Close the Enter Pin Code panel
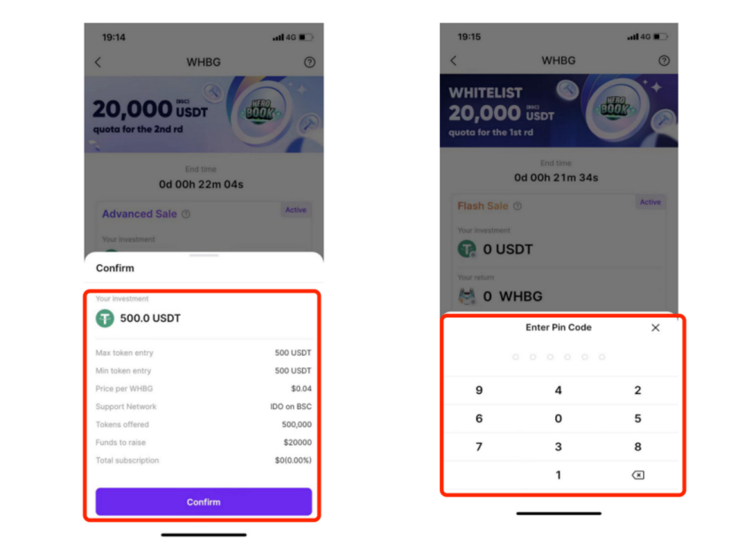This screenshot has width=756, height=555. [656, 327]
